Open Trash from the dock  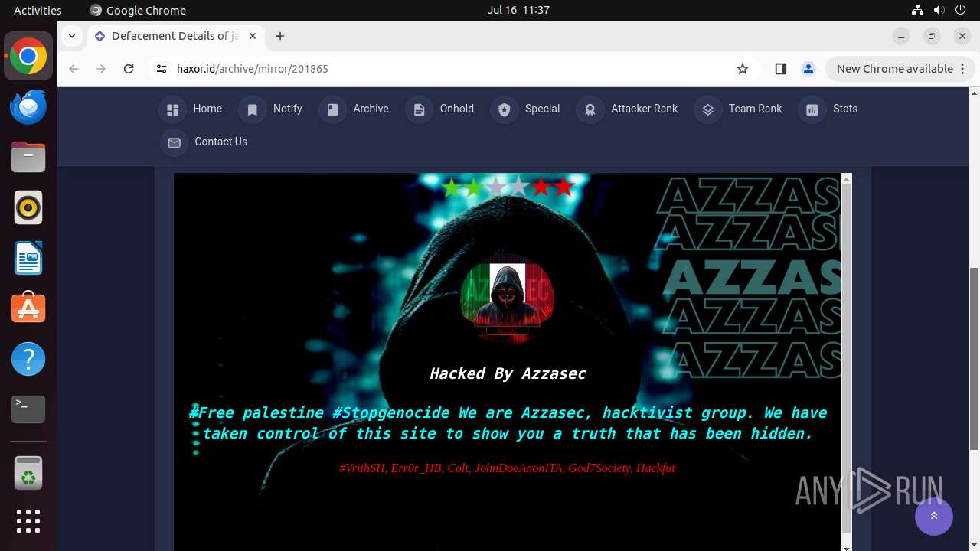click(x=28, y=473)
